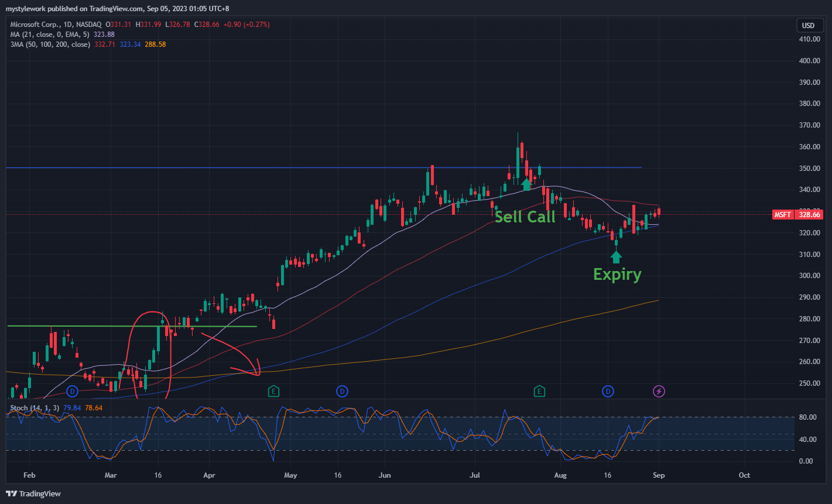
Task: Click the 50 MA value 332.71
Action: click(105, 44)
